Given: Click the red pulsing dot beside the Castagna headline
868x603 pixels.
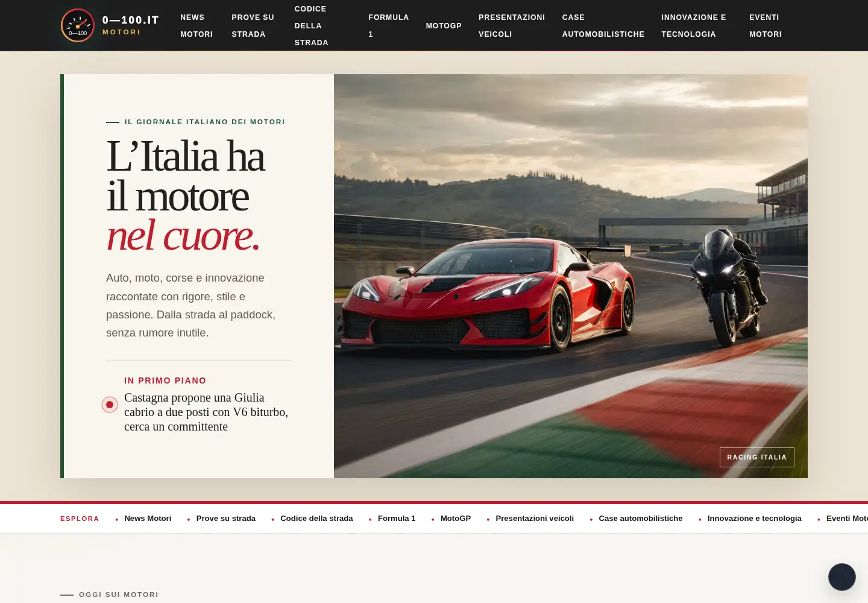Looking at the screenshot, I should [x=110, y=405].
